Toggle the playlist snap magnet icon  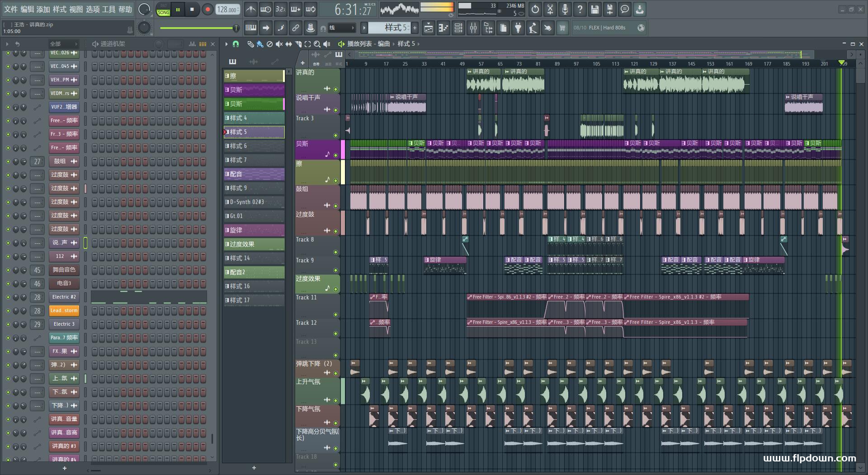click(x=236, y=44)
